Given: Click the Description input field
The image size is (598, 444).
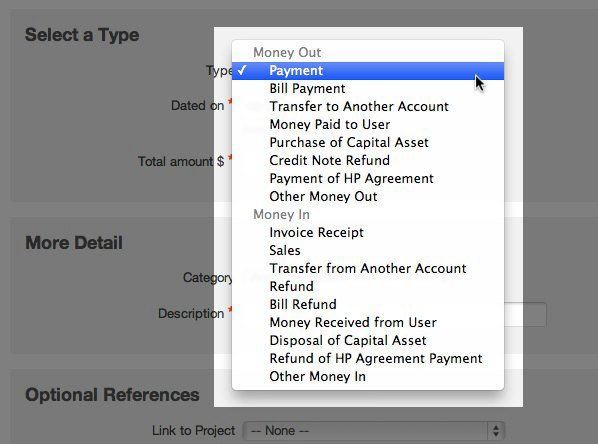Looking at the screenshot, I should (525, 314).
